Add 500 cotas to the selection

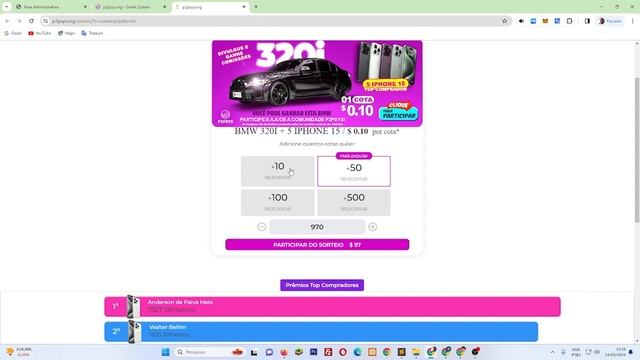tap(354, 202)
